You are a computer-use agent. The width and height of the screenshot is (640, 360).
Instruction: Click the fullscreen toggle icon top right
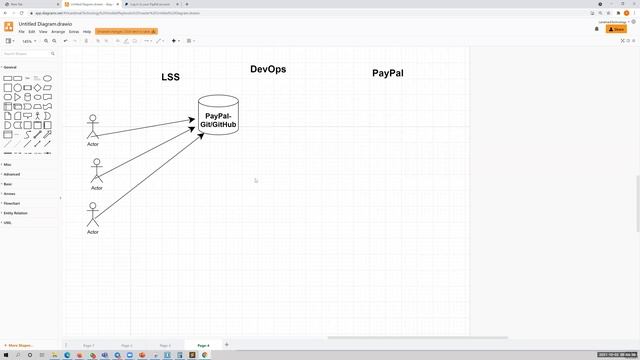(x=622, y=41)
